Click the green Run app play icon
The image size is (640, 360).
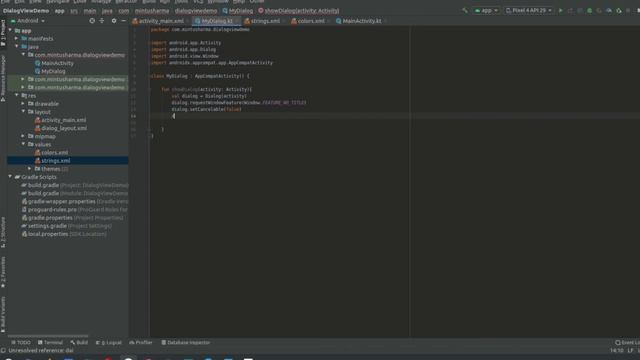[560, 11]
